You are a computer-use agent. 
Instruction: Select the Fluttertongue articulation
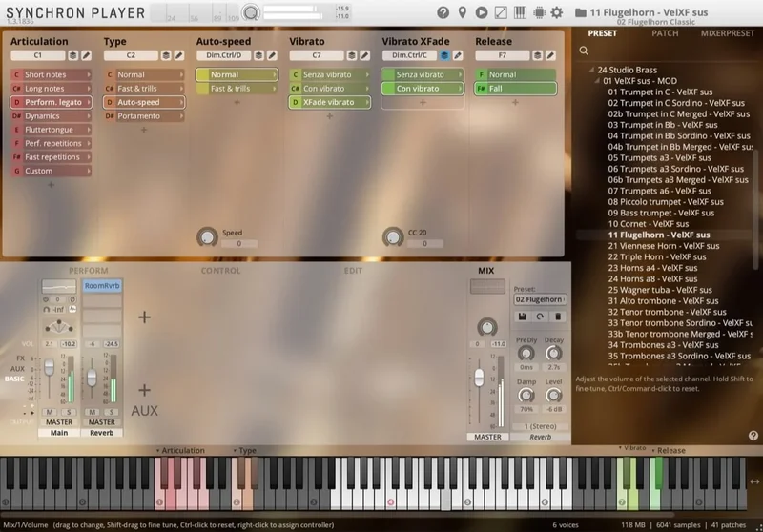click(x=52, y=130)
